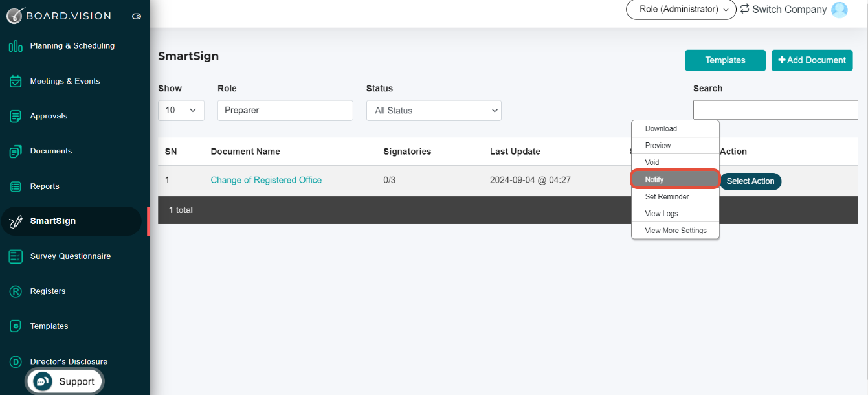The image size is (868, 395).
Task: Open Reports from the sidebar
Action: coord(45,186)
